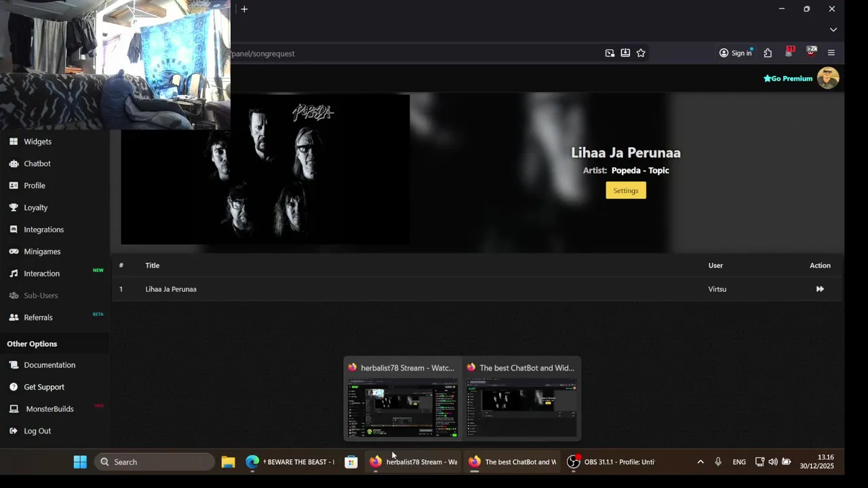Click the install app icon in address bar

(625, 53)
